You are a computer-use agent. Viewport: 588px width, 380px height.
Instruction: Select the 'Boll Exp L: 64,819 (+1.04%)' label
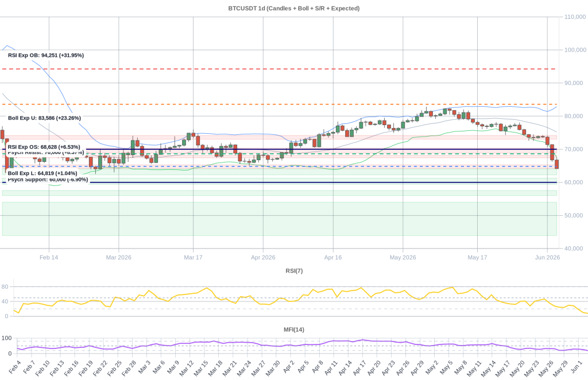coord(42,173)
